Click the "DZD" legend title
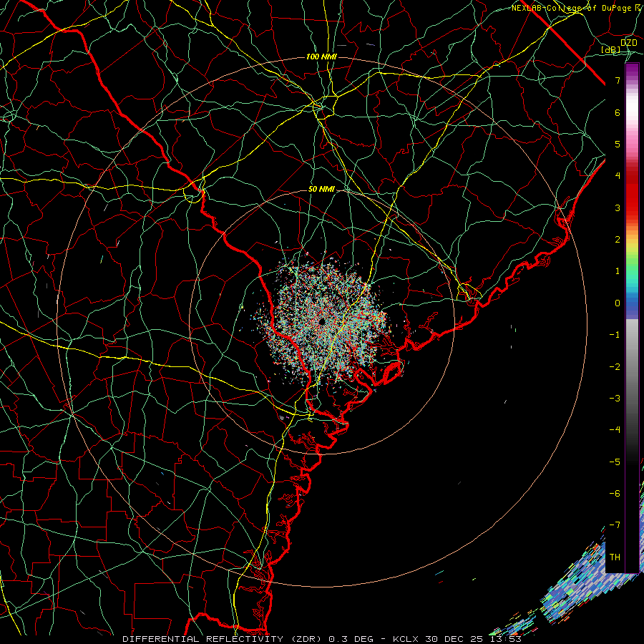This screenshot has width=644, height=644. coord(628,43)
